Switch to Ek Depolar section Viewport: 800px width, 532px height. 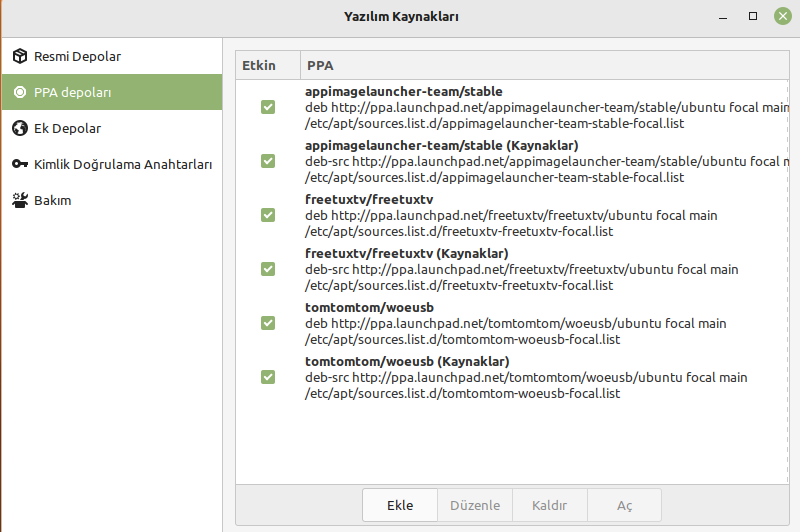67,128
